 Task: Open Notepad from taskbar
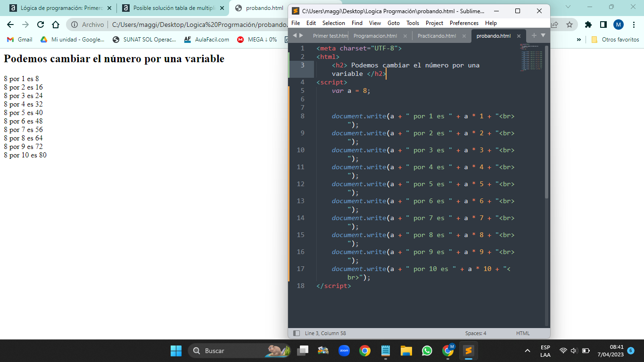tap(386, 351)
